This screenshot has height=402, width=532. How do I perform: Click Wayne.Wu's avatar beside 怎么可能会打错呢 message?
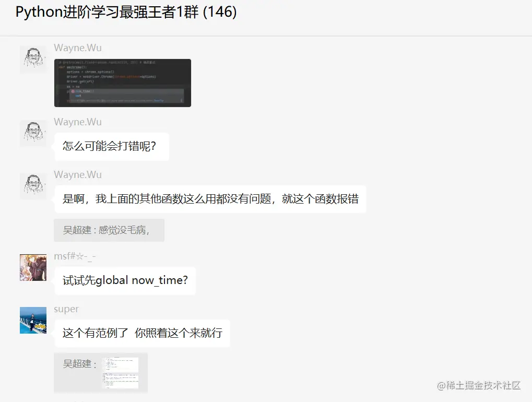(33, 133)
